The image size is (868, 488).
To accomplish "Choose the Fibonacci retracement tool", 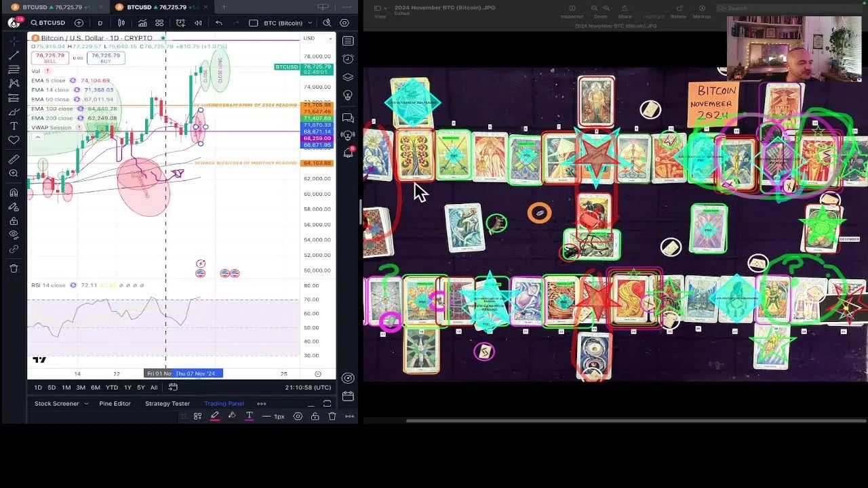I will point(14,69).
